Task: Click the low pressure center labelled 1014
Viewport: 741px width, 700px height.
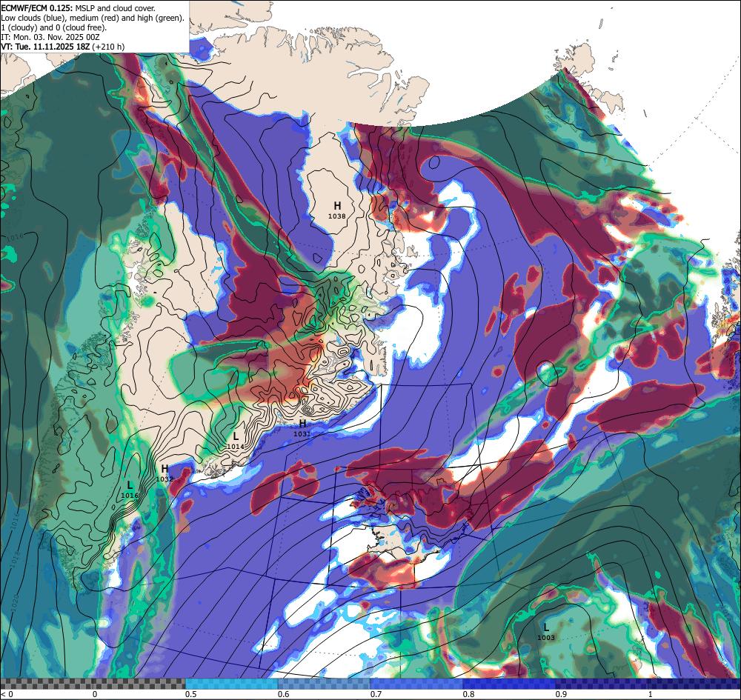Action: tap(236, 441)
